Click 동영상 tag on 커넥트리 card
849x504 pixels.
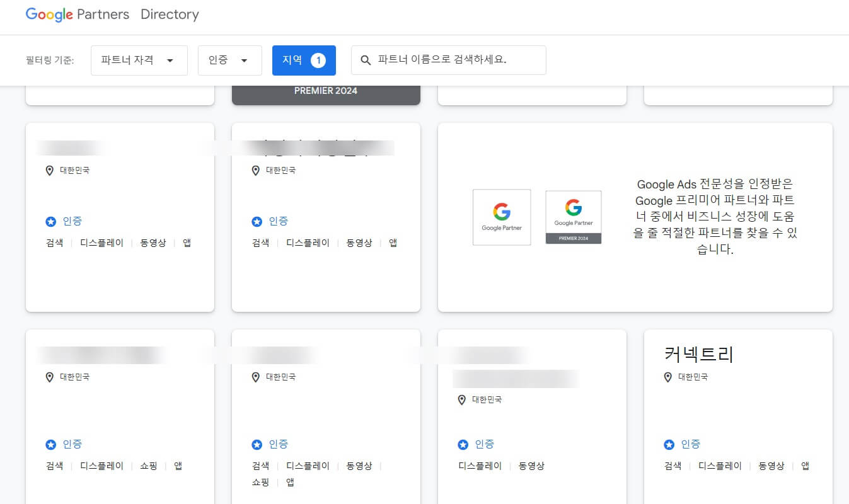point(771,466)
